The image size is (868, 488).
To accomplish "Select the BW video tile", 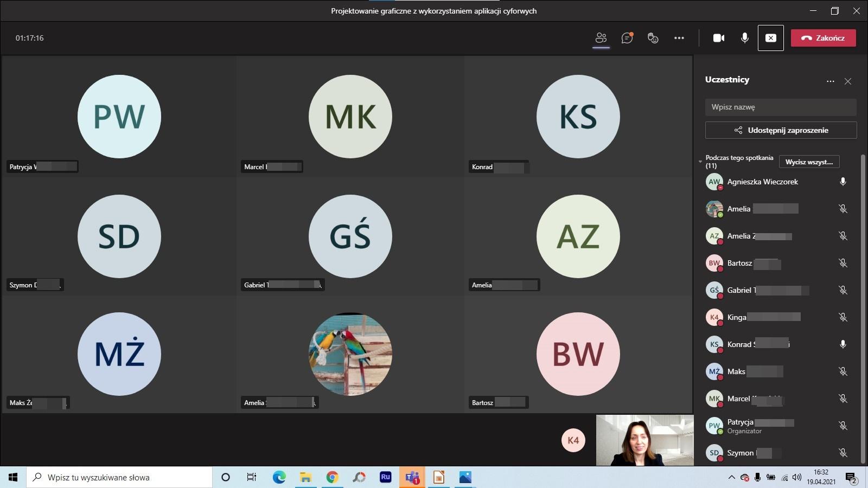I will tap(578, 354).
